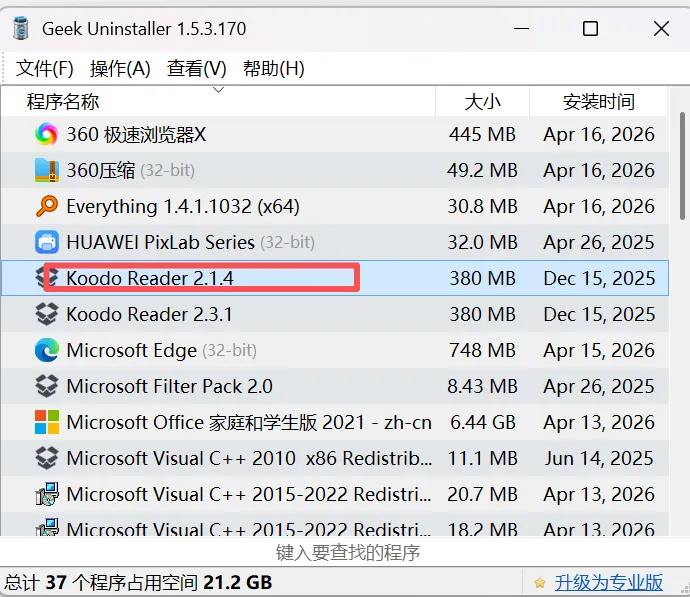Viewport: 690px width, 597px height.
Task: Click the Koodo Reader 2.3.1 icon
Action: point(47,314)
